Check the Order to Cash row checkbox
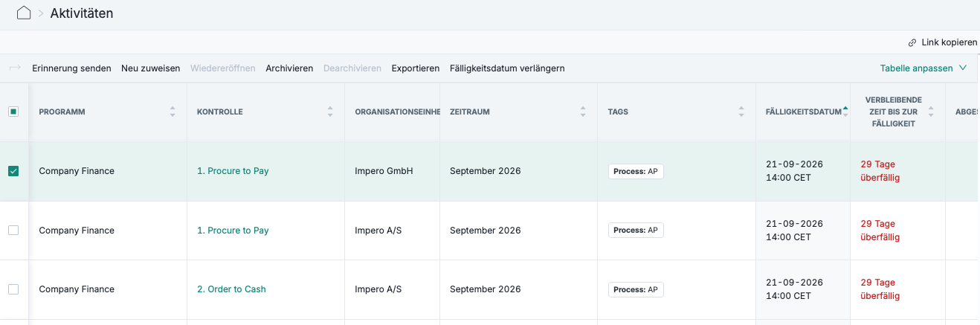 13,289
